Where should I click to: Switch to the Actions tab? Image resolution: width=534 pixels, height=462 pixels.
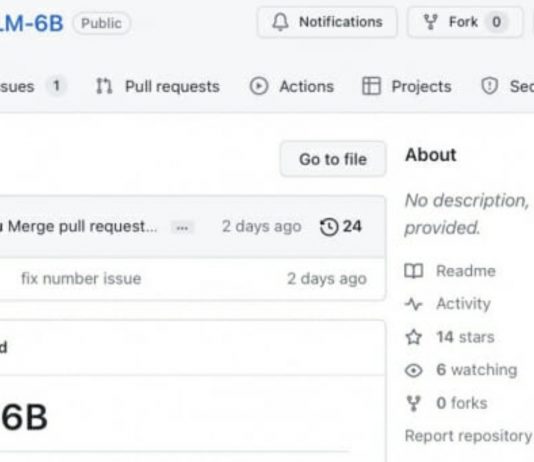point(292,86)
